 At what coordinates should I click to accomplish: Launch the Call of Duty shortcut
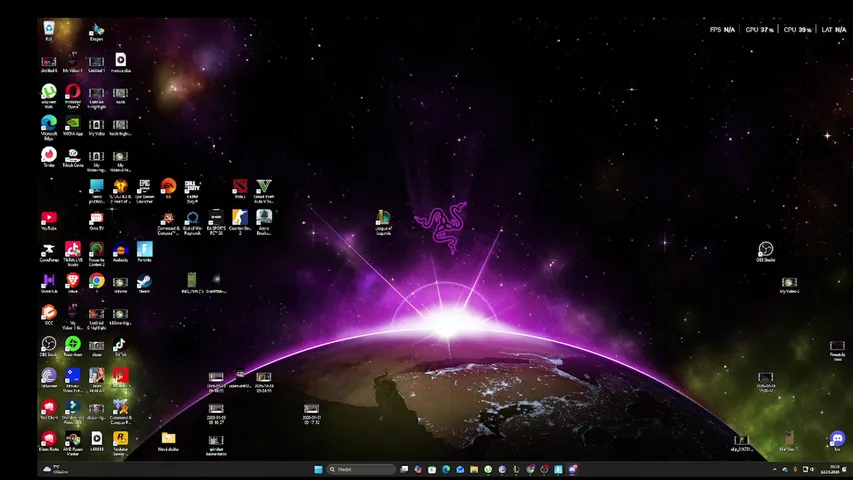[192, 190]
